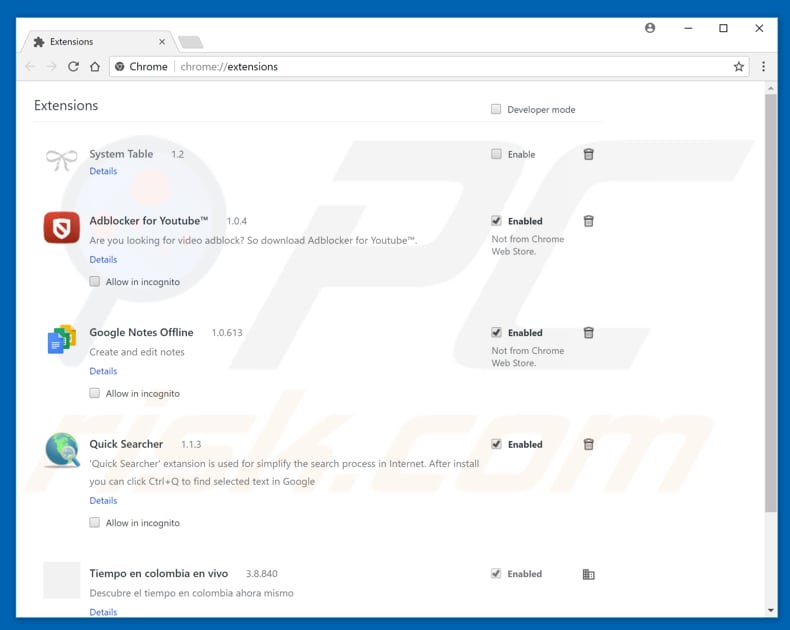
Task: Allow Quick Searcher in incognito
Action: (x=95, y=523)
